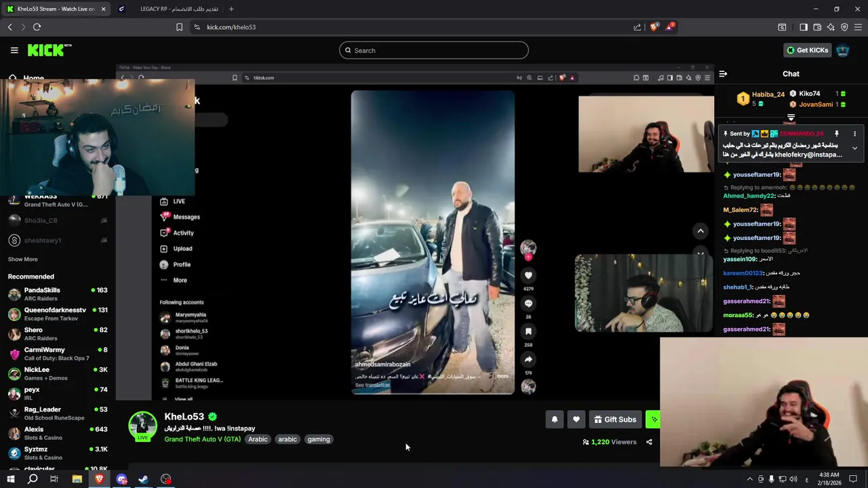
Task: Open Queenofdarknesstv recommended channel
Action: click(58, 314)
